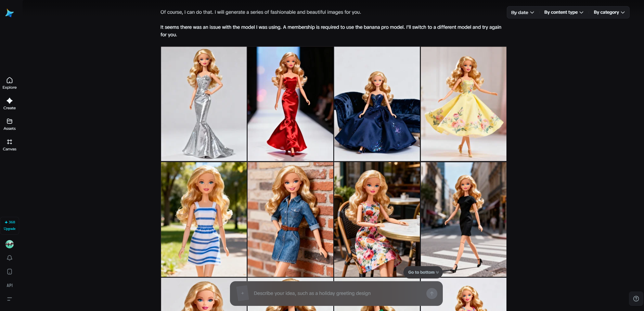Screen dimensions: 644x311
Task: Open the Explore page
Action: coord(10,83)
